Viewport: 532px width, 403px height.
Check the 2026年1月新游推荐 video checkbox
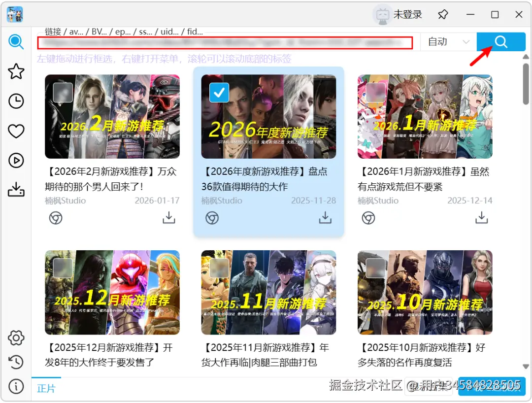click(x=375, y=92)
